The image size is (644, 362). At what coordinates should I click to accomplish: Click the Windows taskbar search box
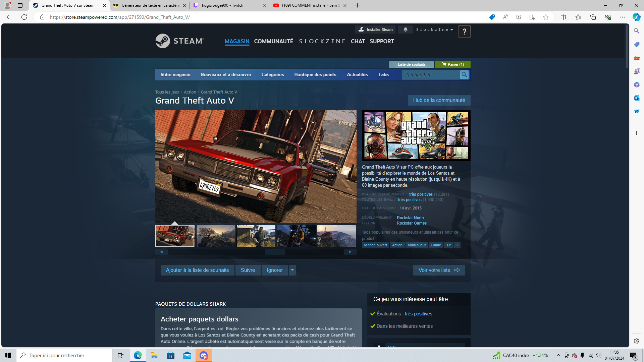(x=64, y=355)
